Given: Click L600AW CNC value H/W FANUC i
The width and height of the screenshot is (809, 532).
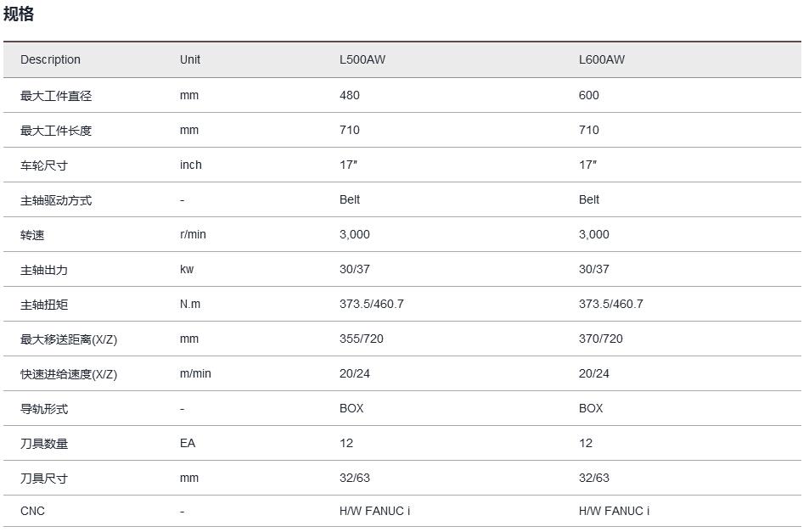Looking at the screenshot, I should [x=614, y=511].
